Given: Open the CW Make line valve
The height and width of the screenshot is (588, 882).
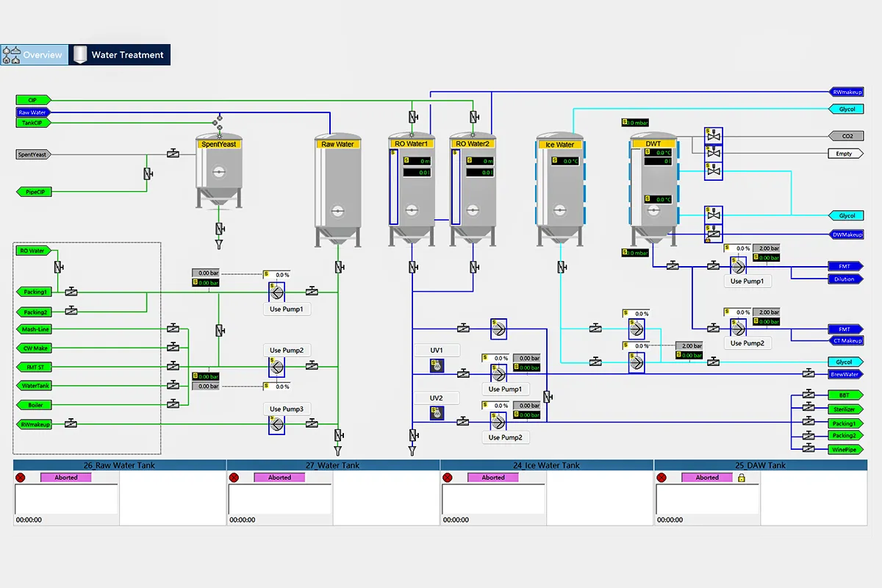Looking at the screenshot, I should pyautogui.click(x=173, y=347).
